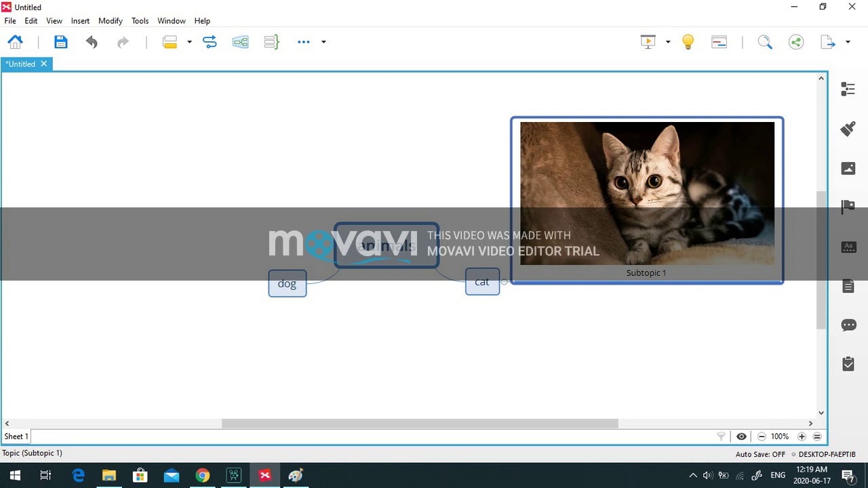The height and width of the screenshot is (488, 868).
Task: Share the mind map
Action: (796, 42)
